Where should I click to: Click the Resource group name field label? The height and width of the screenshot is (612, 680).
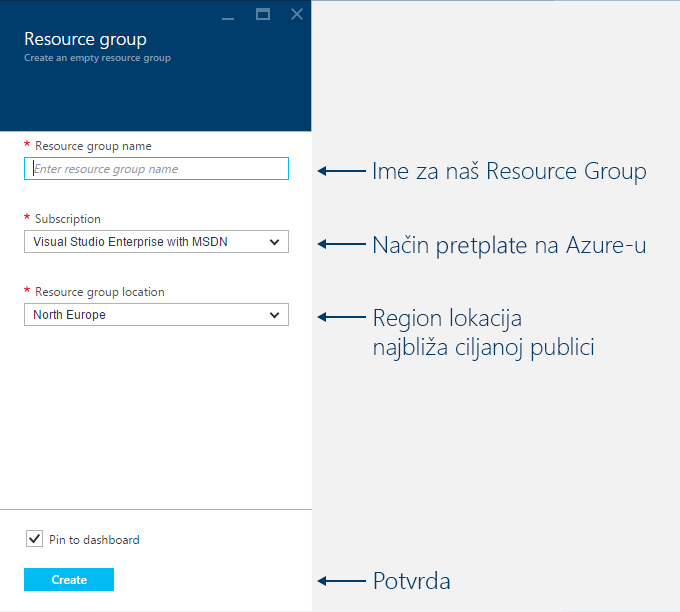[x=93, y=146]
